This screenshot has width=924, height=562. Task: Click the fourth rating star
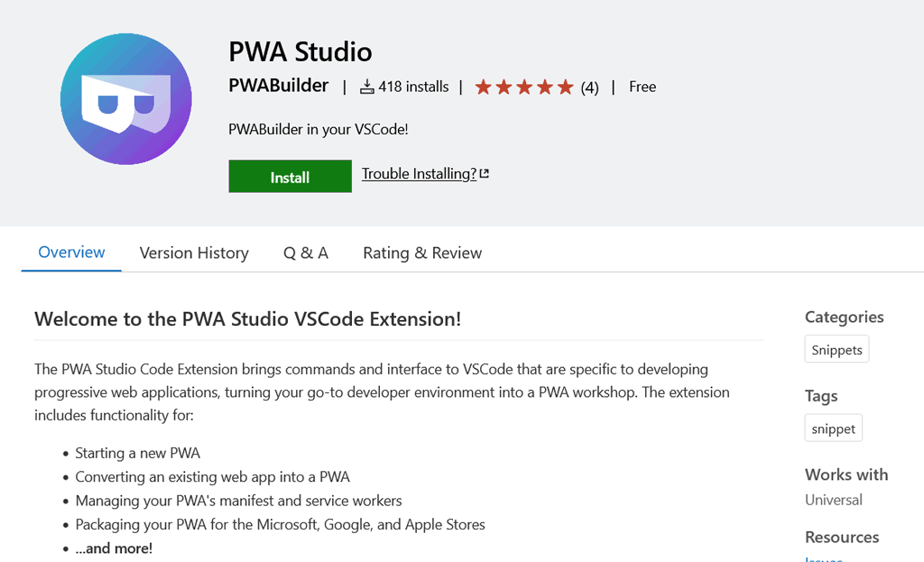point(544,86)
